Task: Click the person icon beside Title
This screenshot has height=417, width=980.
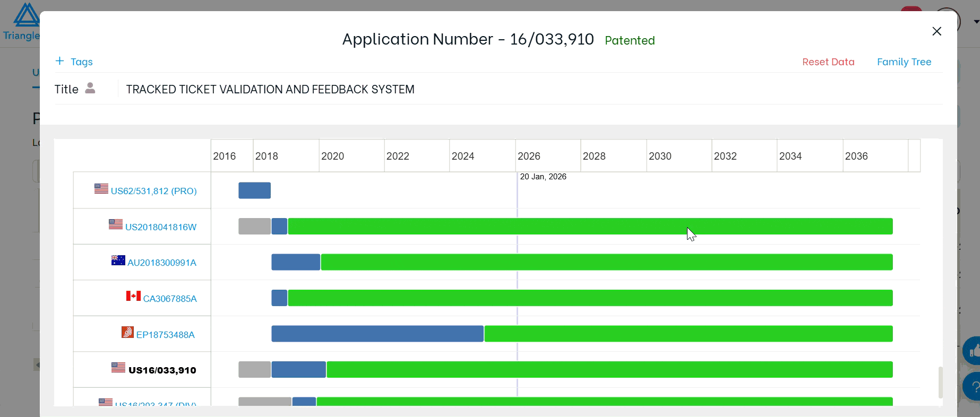Action: 90,88
